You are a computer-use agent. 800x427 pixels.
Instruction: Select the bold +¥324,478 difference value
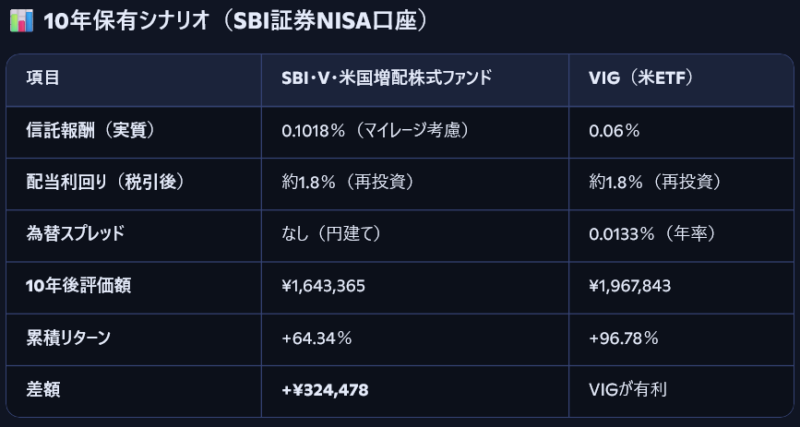pos(326,390)
